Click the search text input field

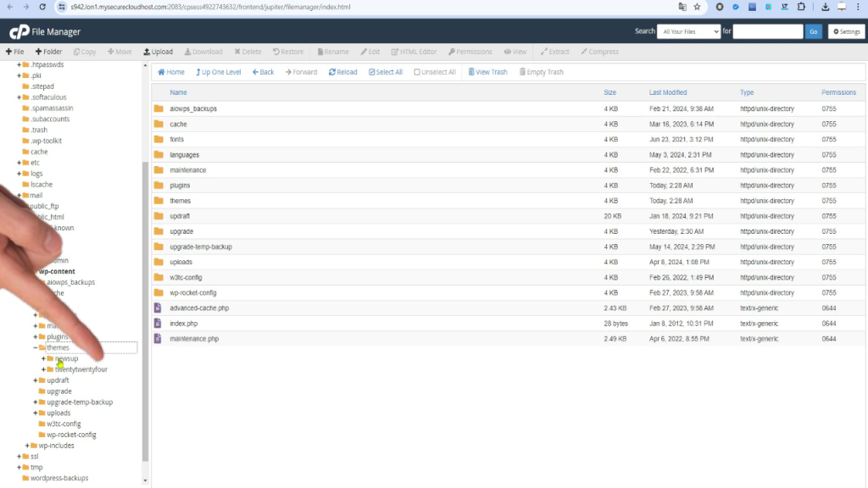point(767,31)
